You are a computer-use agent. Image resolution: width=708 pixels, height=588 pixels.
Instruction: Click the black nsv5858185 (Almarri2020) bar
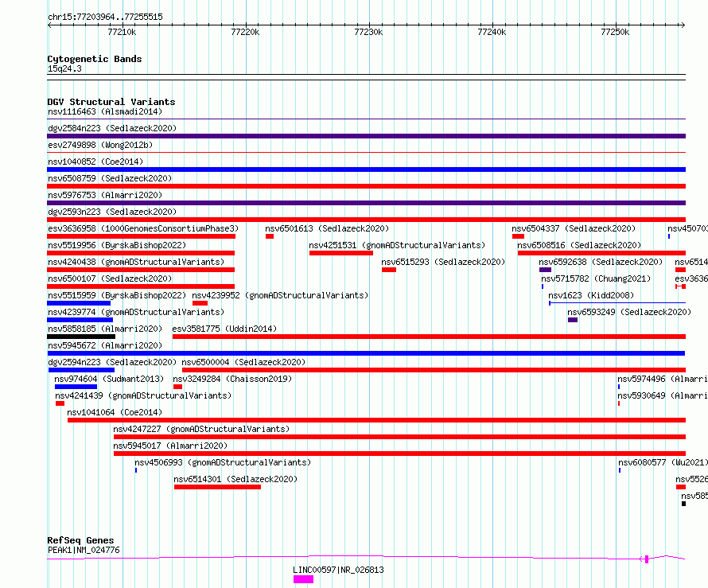(81, 337)
